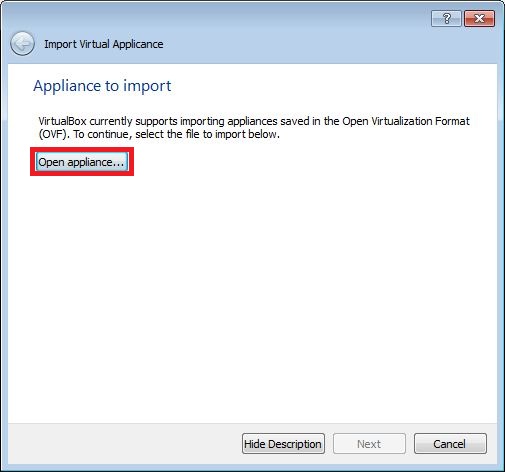505x472 pixels.
Task: Click the disabled Next button
Action: (369, 444)
